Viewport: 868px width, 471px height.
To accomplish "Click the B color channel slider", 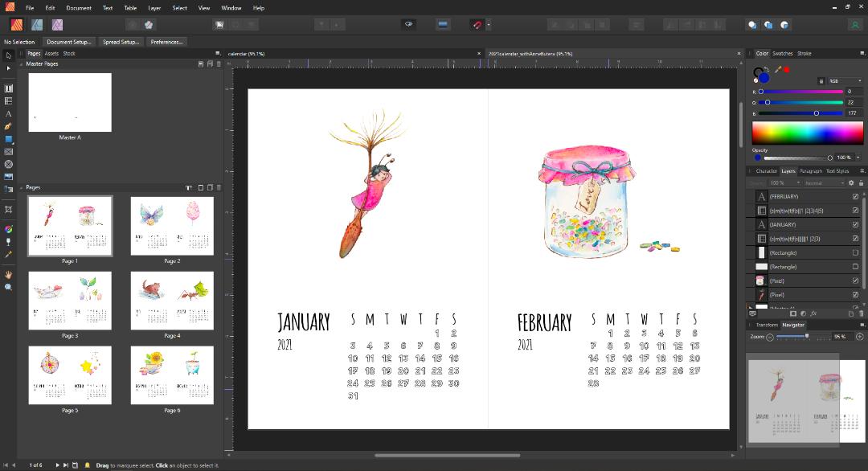I will [800, 113].
